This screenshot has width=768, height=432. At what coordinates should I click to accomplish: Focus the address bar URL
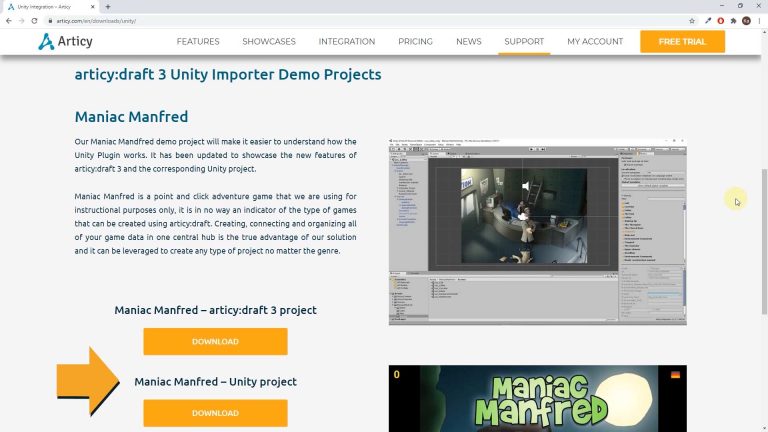(96, 21)
